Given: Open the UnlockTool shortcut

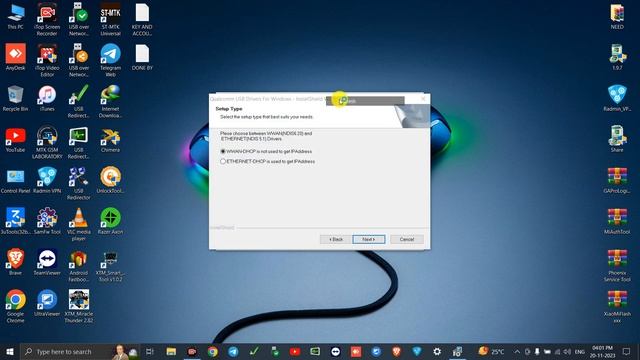Looking at the screenshot, I should pos(110,181).
